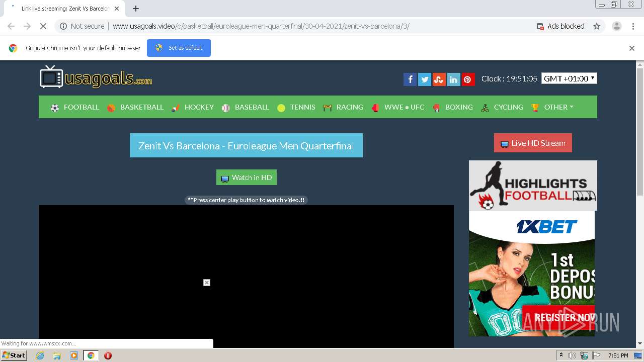Click the usagoals.com TV logo
Screen dimensions: 644x362
(x=96, y=77)
